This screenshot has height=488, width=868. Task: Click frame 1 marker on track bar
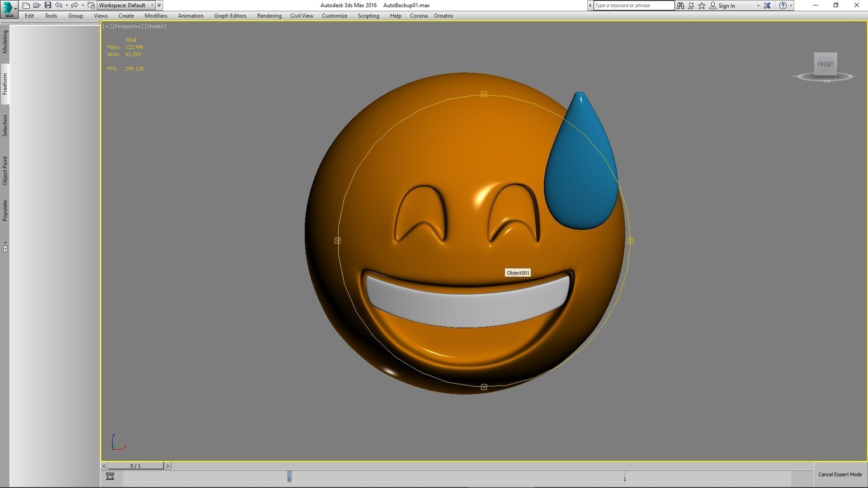[x=625, y=478]
